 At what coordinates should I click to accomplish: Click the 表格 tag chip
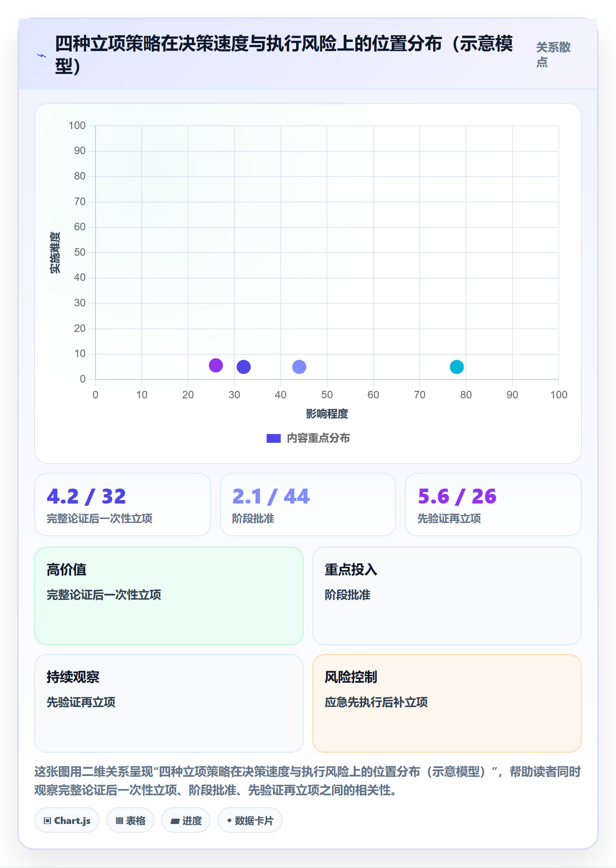[130, 820]
